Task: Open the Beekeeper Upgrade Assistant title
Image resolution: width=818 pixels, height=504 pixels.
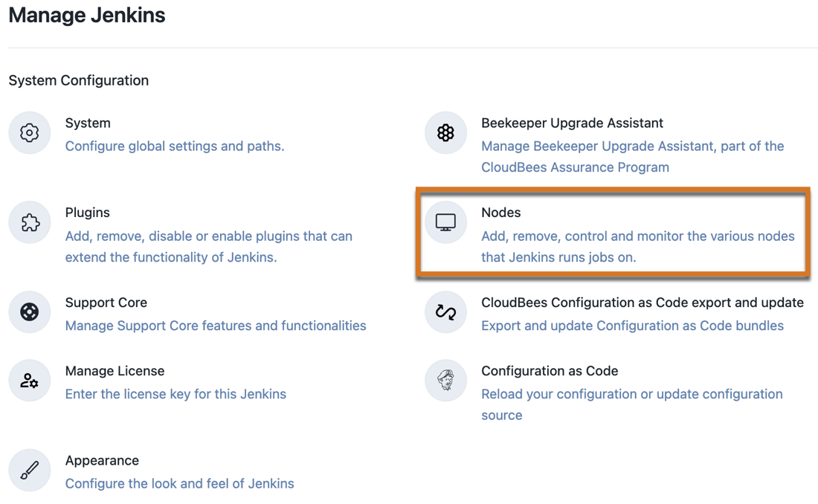Action: pos(572,123)
